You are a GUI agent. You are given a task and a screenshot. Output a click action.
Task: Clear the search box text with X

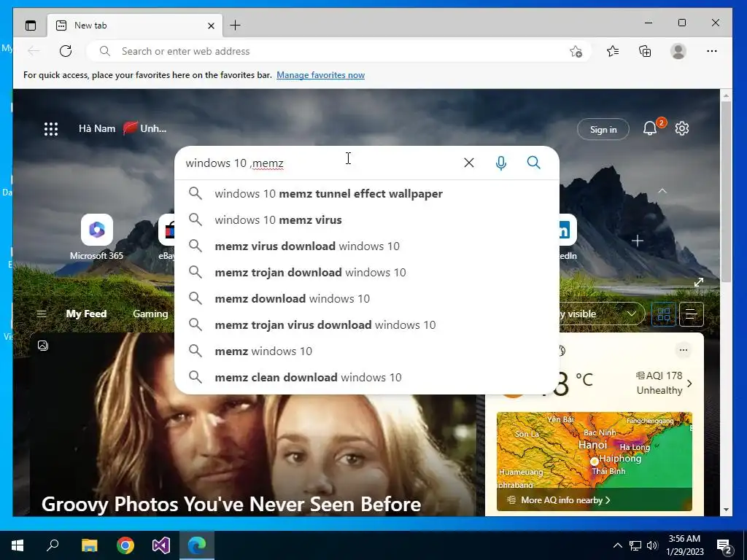(x=469, y=163)
